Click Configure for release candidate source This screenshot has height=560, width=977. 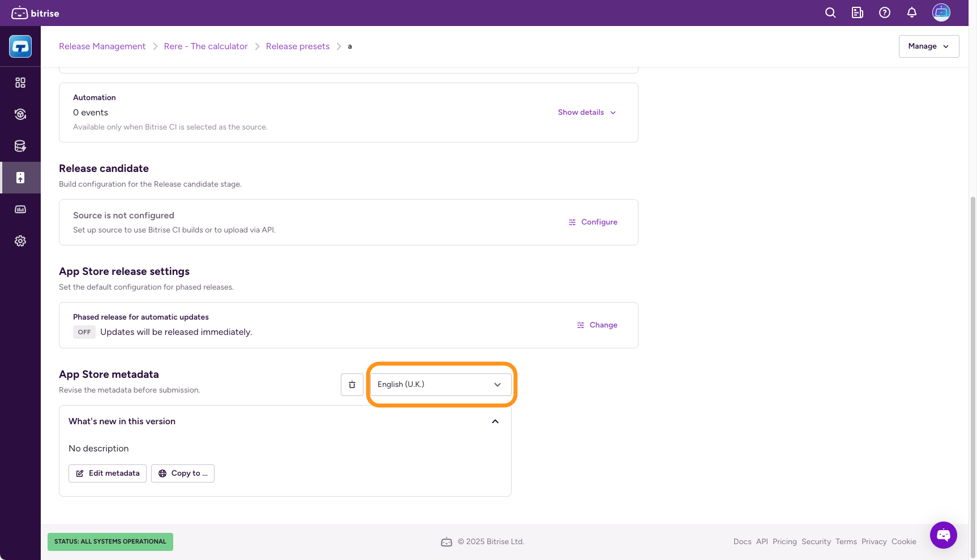(593, 222)
